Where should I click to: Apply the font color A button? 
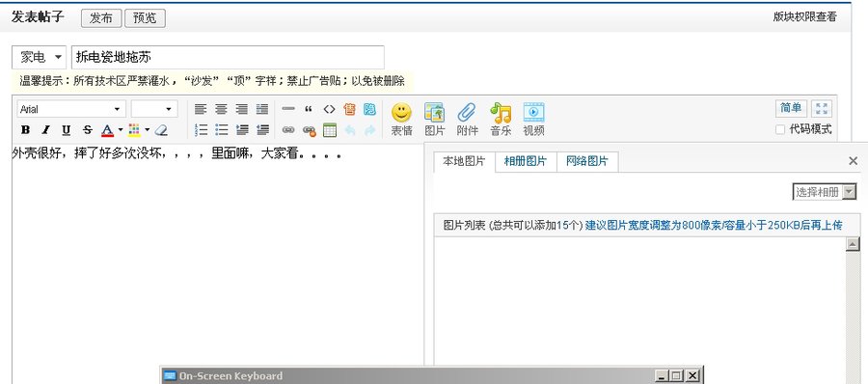pyautogui.click(x=107, y=130)
